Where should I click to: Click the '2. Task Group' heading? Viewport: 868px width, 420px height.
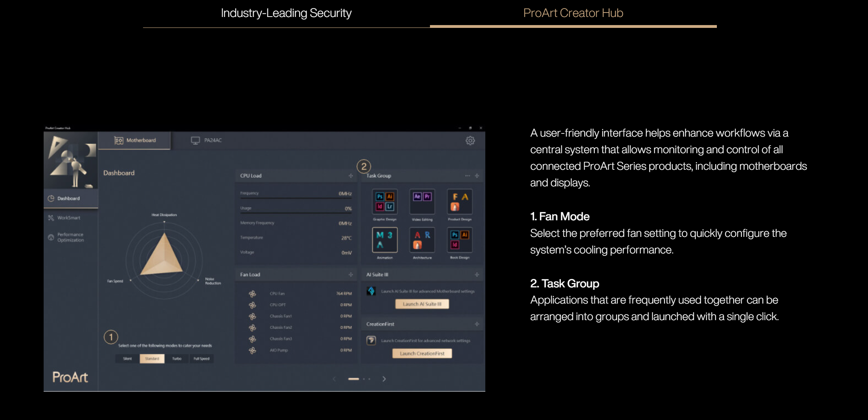(565, 284)
